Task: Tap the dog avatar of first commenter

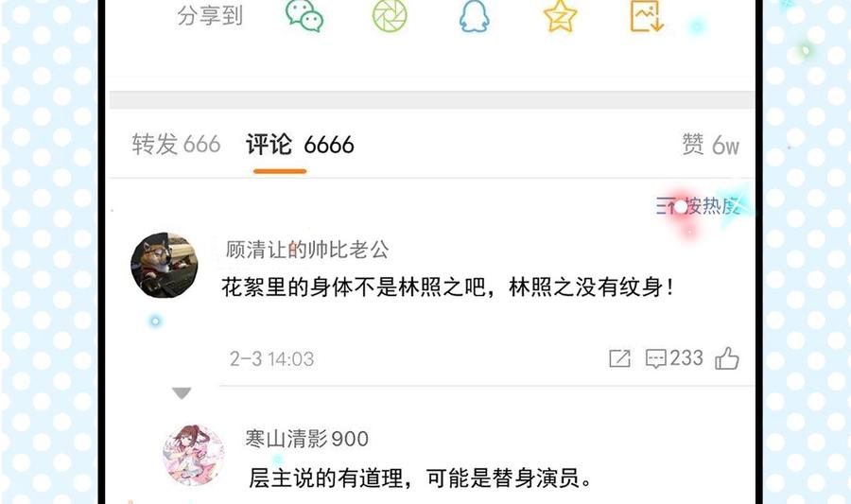Action: tap(165, 266)
